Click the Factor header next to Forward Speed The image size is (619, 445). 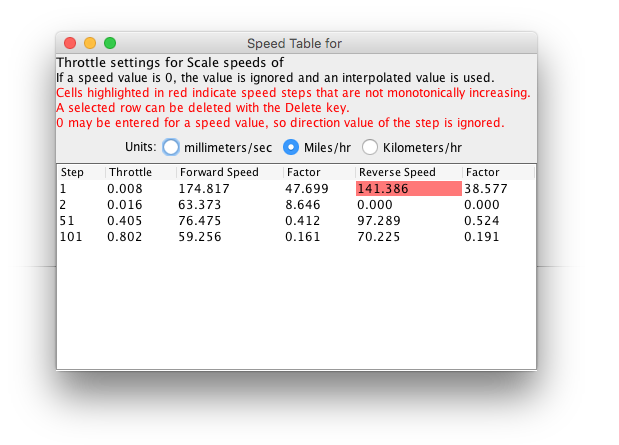coord(319,172)
